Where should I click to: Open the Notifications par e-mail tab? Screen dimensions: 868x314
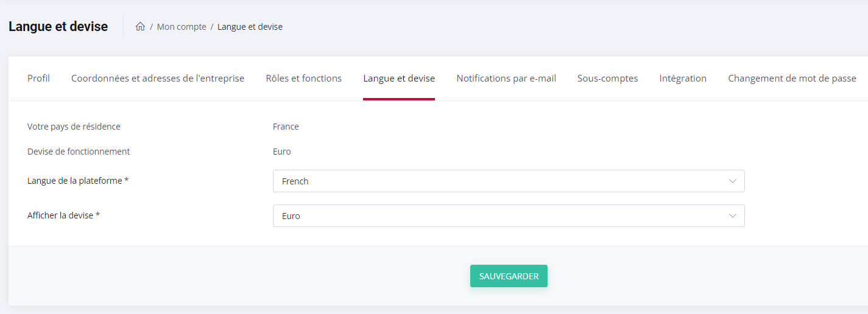[506, 78]
